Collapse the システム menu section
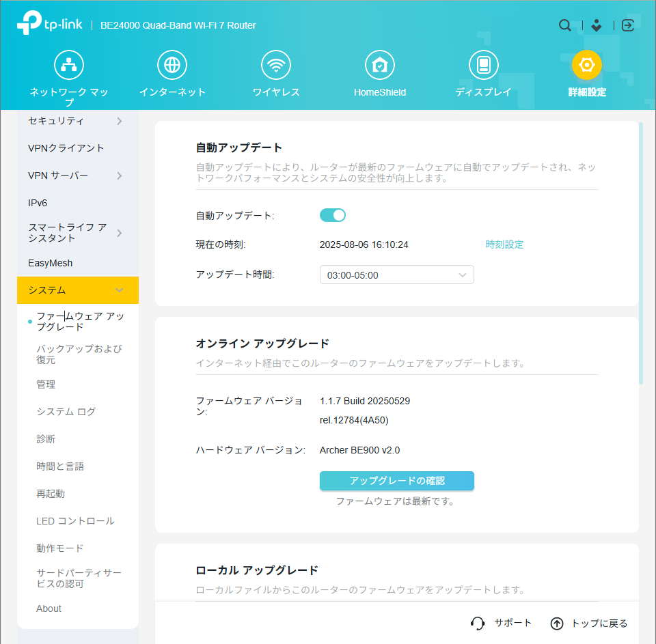This screenshot has width=656, height=644. click(x=78, y=290)
